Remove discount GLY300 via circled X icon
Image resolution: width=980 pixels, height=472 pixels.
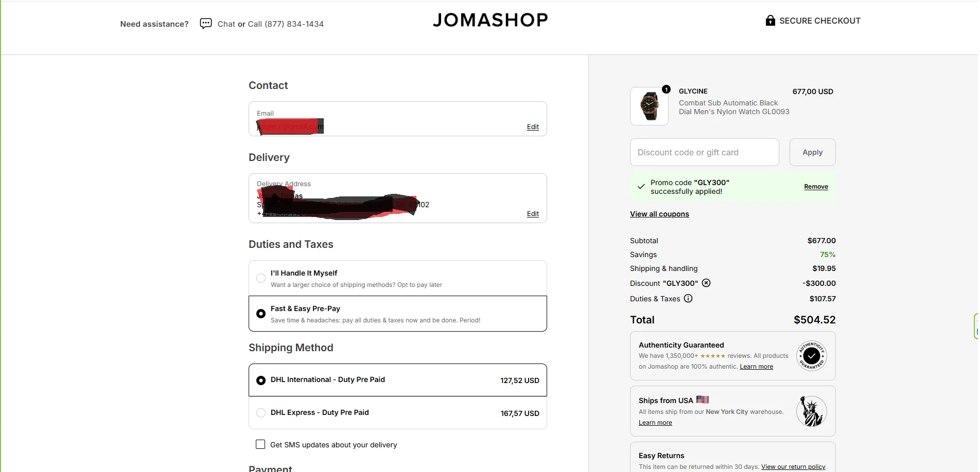(x=706, y=283)
